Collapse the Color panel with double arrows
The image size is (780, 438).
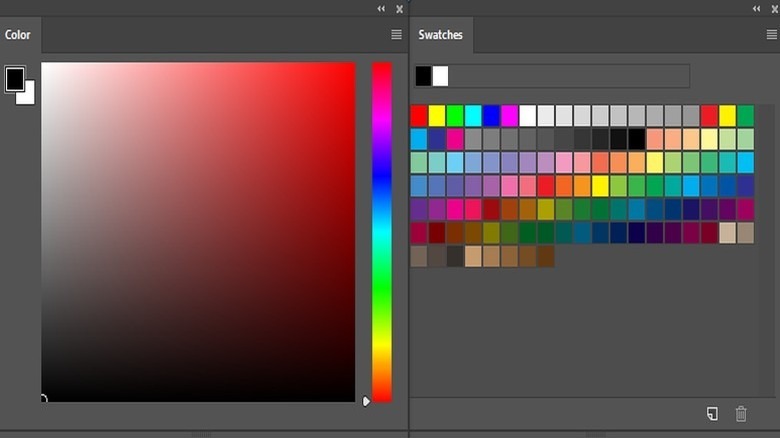(x=381, y=8)
